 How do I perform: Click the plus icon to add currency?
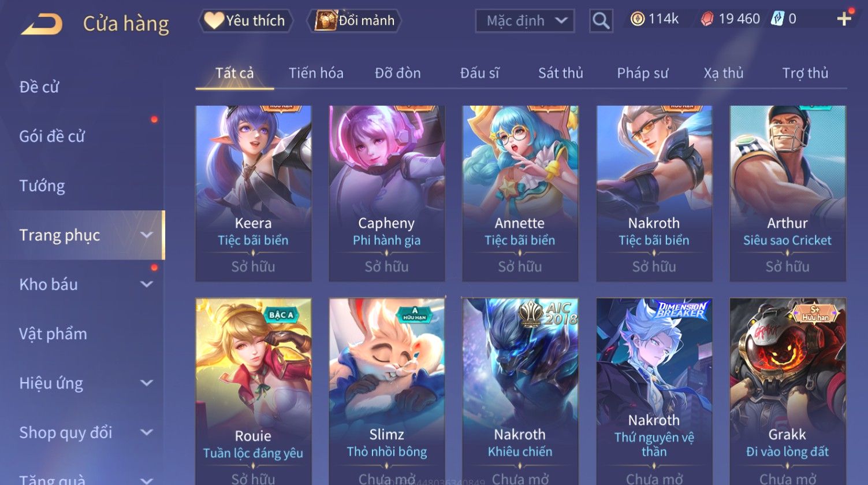[844, 19]
